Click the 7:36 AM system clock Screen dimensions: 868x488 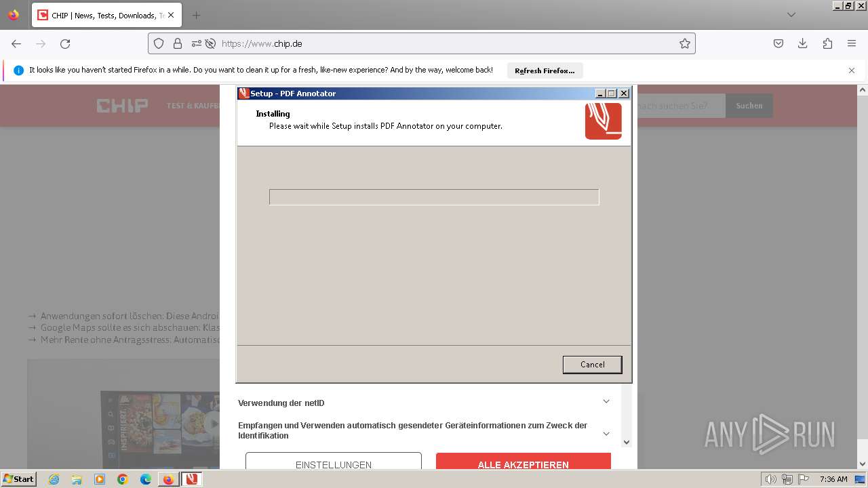[833, 479]
